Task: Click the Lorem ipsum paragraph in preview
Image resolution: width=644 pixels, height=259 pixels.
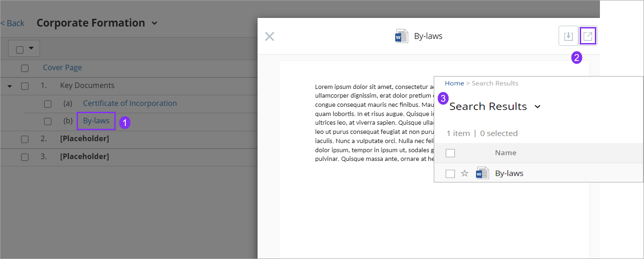Action: 375,122
